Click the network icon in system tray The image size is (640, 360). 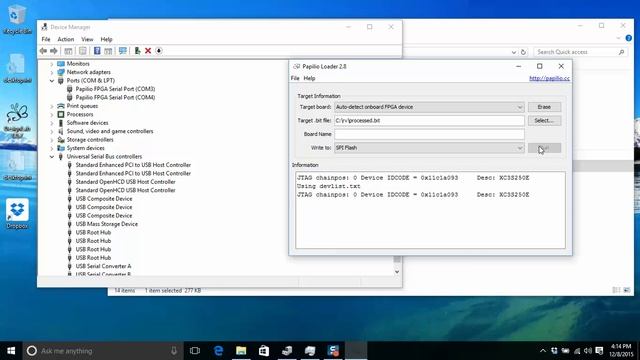coord(577,351)
